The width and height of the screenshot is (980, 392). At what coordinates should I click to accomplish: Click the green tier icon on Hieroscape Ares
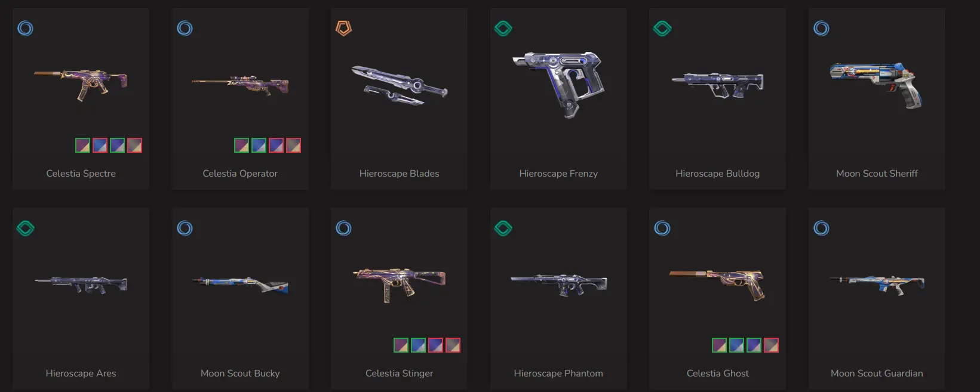pos(26,228)
